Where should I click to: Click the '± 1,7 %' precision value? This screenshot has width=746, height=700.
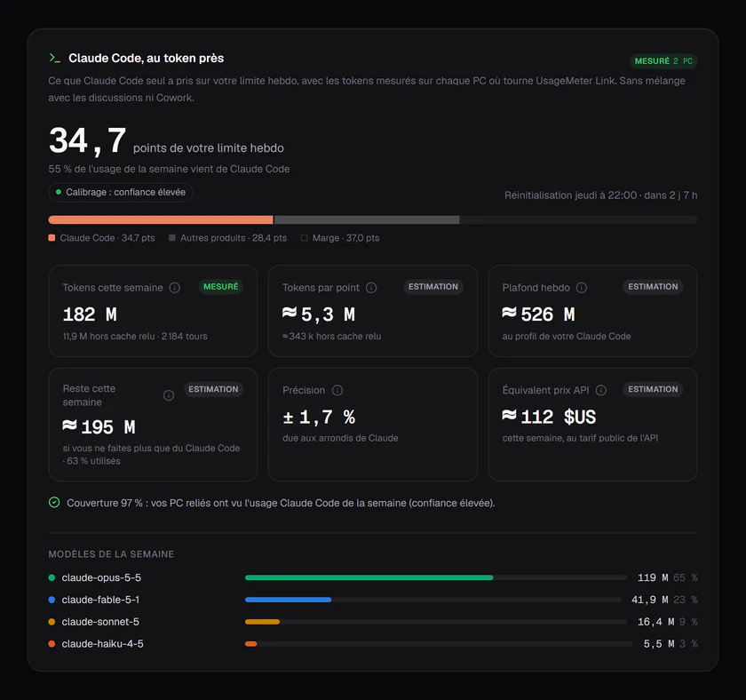319,418
